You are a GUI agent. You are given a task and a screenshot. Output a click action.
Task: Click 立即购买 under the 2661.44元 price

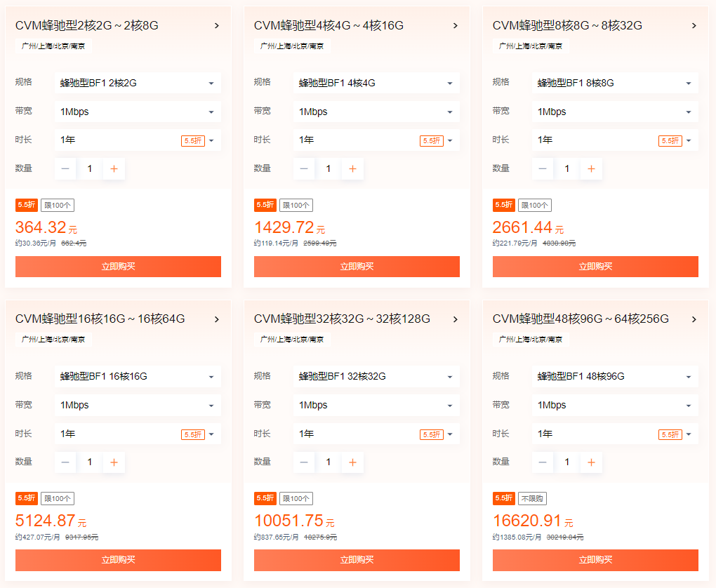595,267
